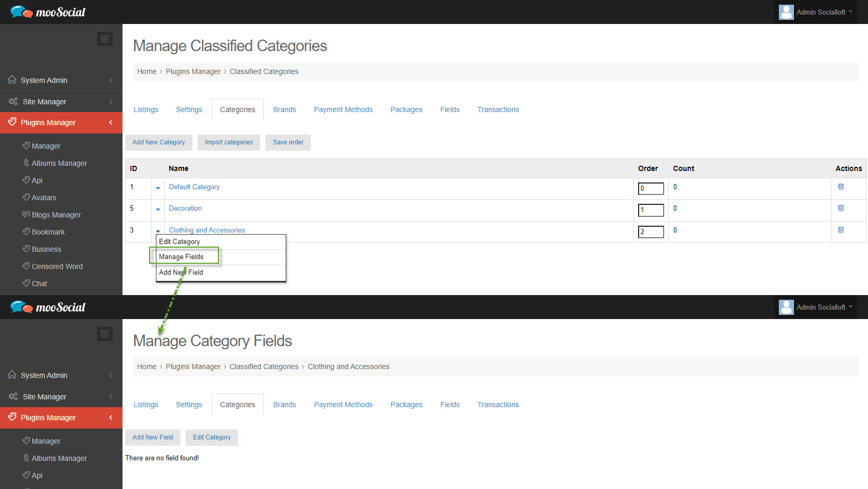Click the upper Admin Socialloft avatar icon

pyautogui.click(x=786, y=12)
